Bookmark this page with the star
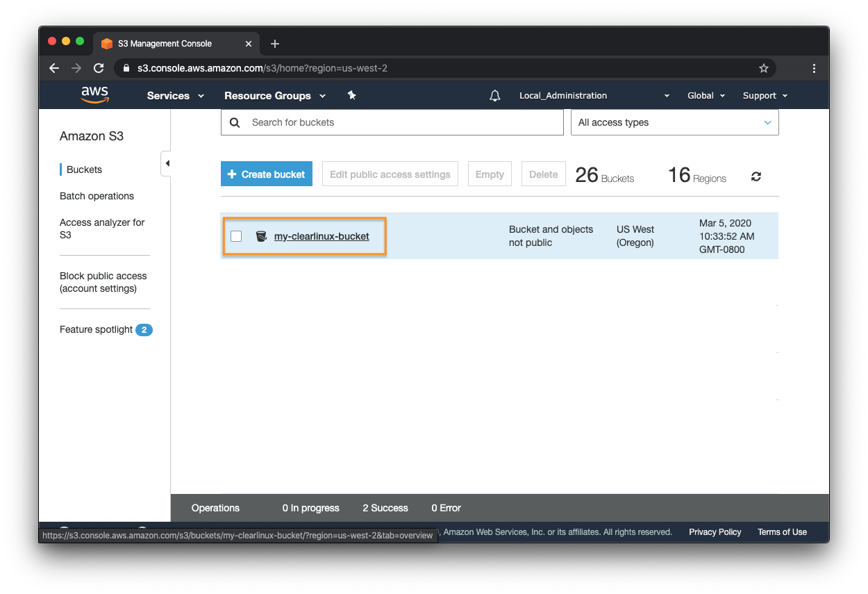The width and height of the screenshot is (868, 594). pos(764,68)
